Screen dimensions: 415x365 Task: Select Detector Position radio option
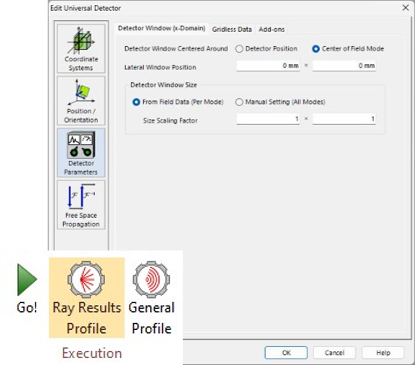(x=266, y=49)
